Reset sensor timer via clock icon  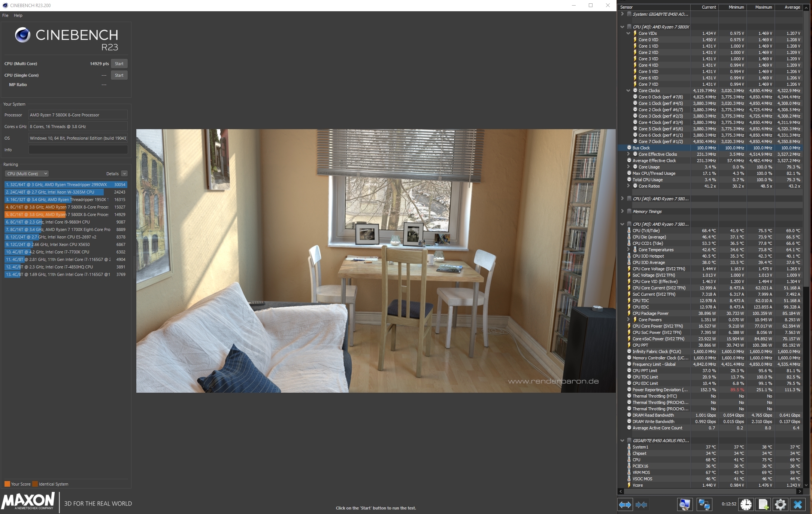746,505
